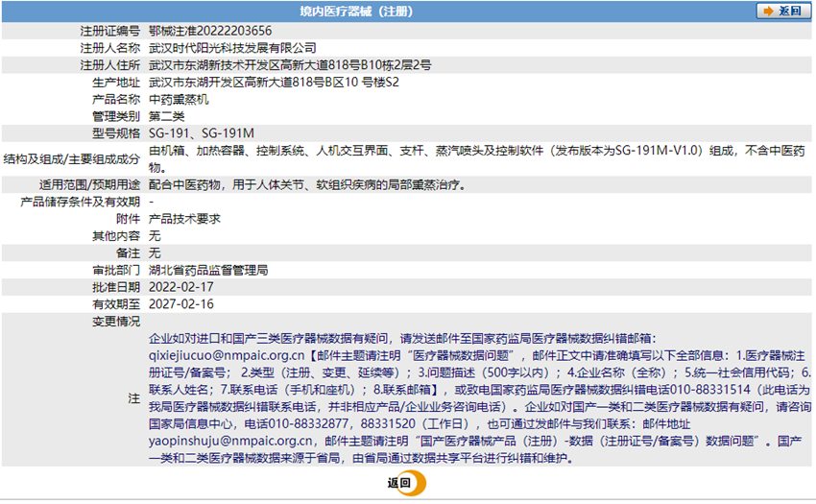
Task: Click the 适用范围/预期用途 label
Action: [x=89, y=185]
